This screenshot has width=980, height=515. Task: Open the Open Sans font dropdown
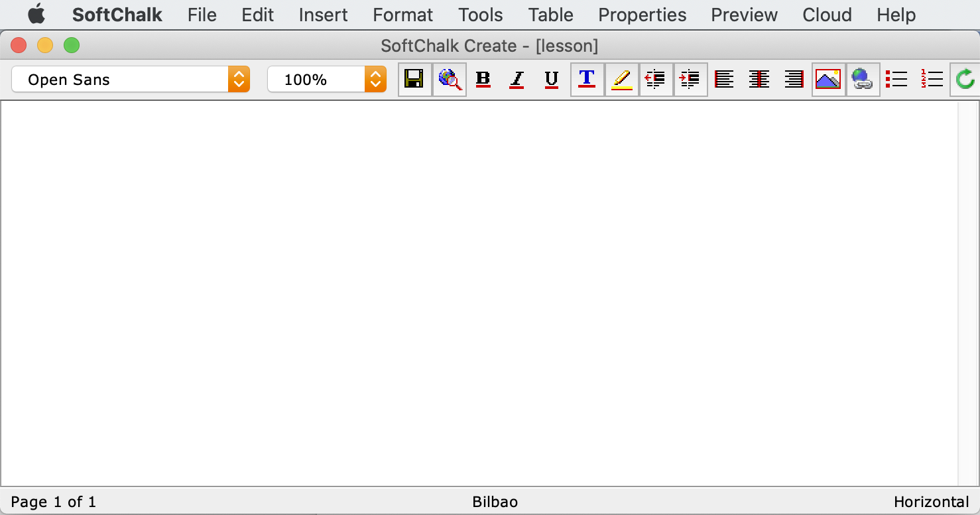[131, 80]
